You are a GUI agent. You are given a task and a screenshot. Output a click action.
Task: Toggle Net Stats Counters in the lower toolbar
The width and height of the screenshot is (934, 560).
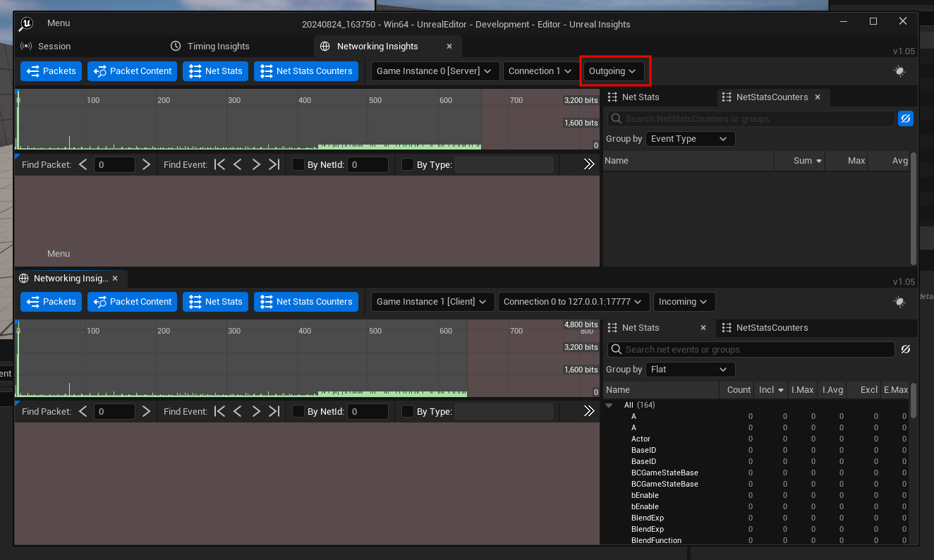(306, 302)
